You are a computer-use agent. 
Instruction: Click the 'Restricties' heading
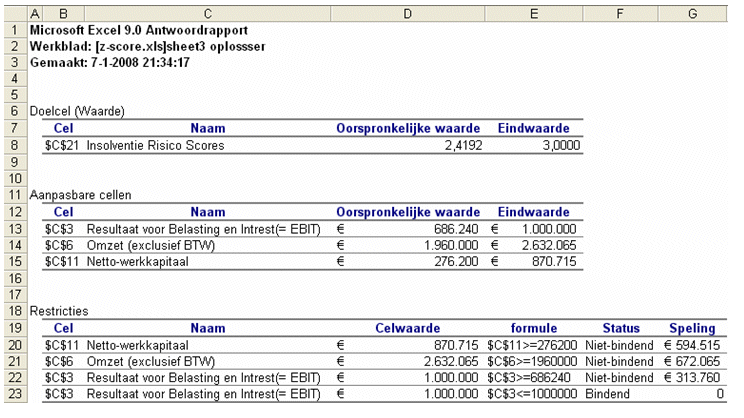click(59, 311)
